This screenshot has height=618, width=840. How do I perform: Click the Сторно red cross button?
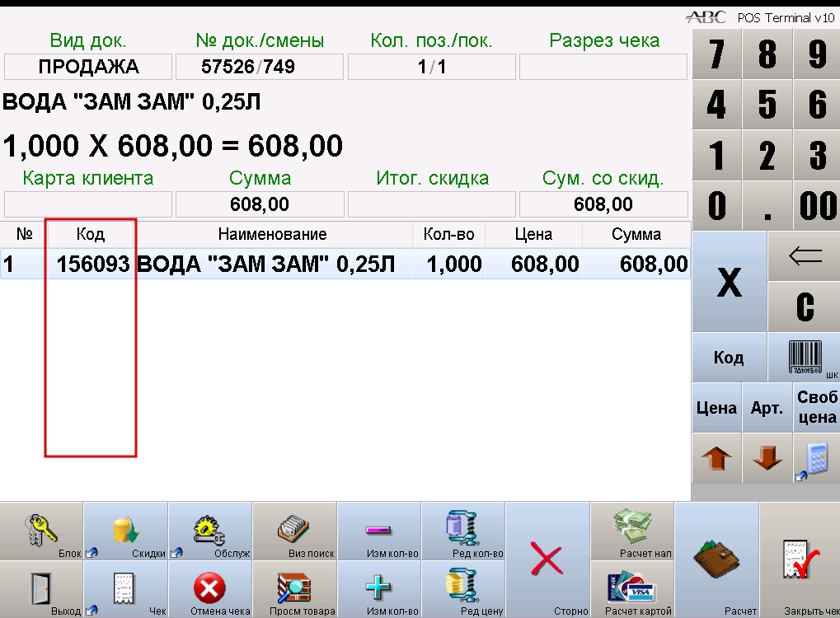(x=547, y=560)
